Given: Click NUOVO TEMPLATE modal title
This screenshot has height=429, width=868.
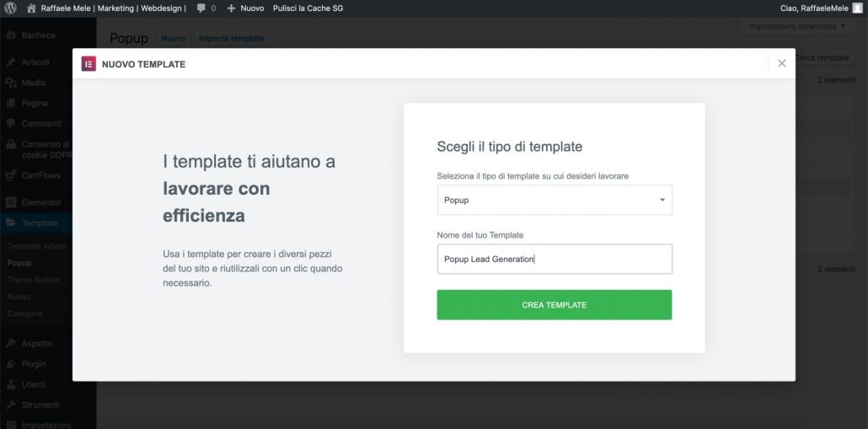Looking at the screenshot, I should click(144, 64).
